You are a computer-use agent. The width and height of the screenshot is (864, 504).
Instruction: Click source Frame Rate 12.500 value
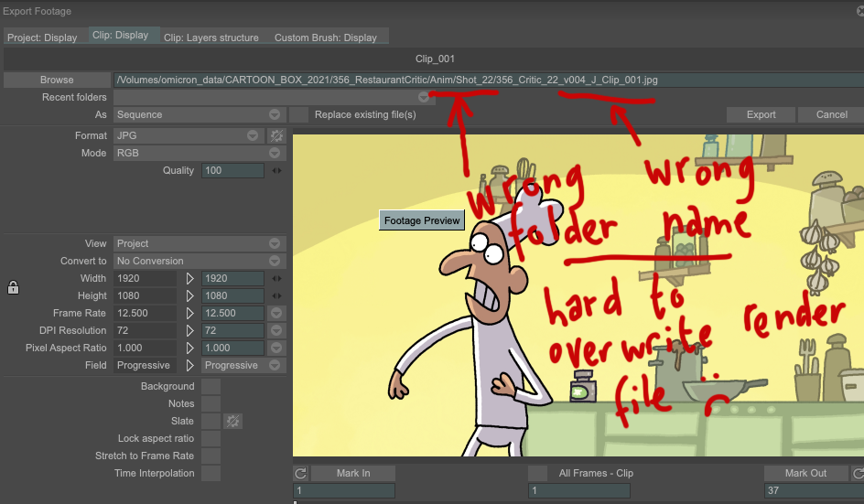tap(145, 314)
